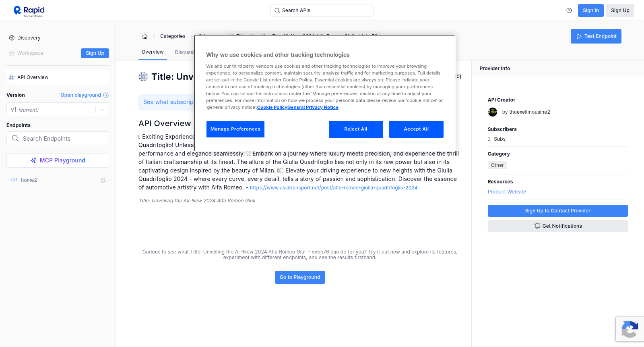Select the GET home2 endpoint
Viewport: 644px width, 347px height.
click(58, 180)
